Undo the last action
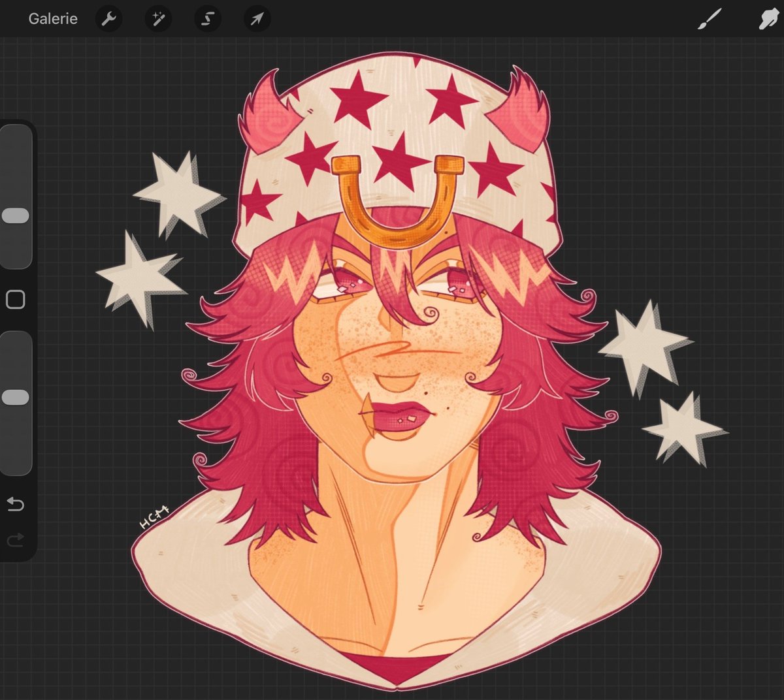 pos(15,504)
